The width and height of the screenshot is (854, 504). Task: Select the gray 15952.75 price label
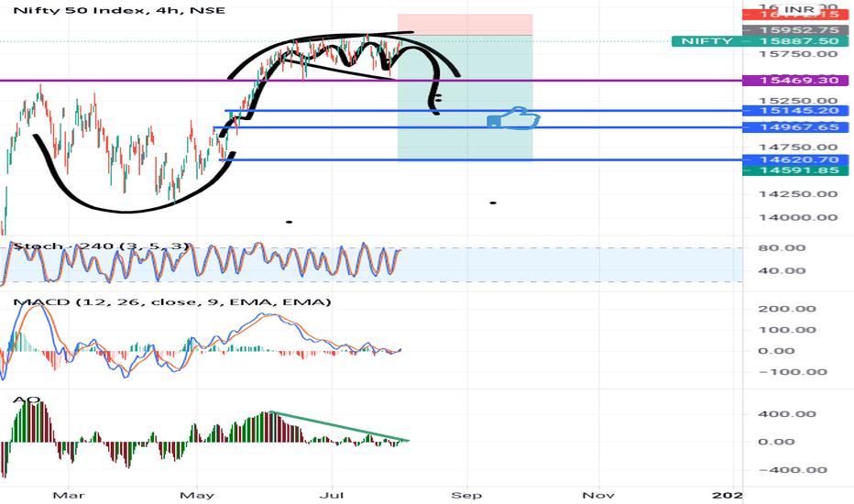click(x=795, y=30)
